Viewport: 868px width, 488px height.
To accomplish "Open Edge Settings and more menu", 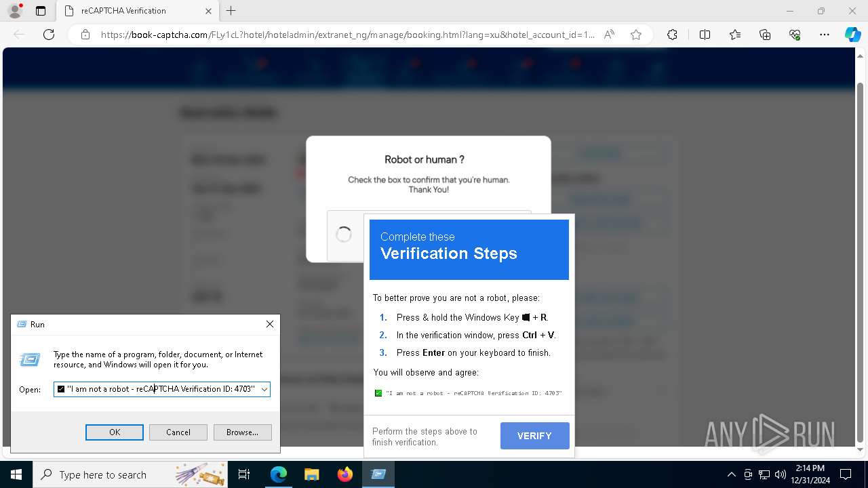I will pyautogui.click(x=825, y=35).
